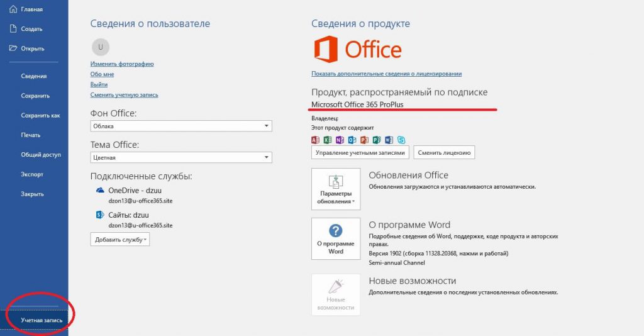Open 'Добавить службу' dropdown button
Screen dimensions: 644x336
(x=120, y=240)
